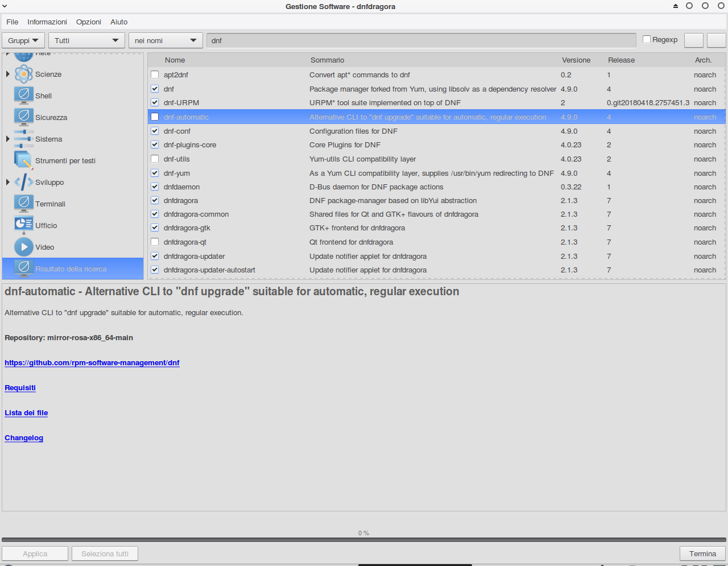Viewport: 728px width, 566px height.
Task: Toggle the dnf-yum package checkbox
Action: coord(155,173)
